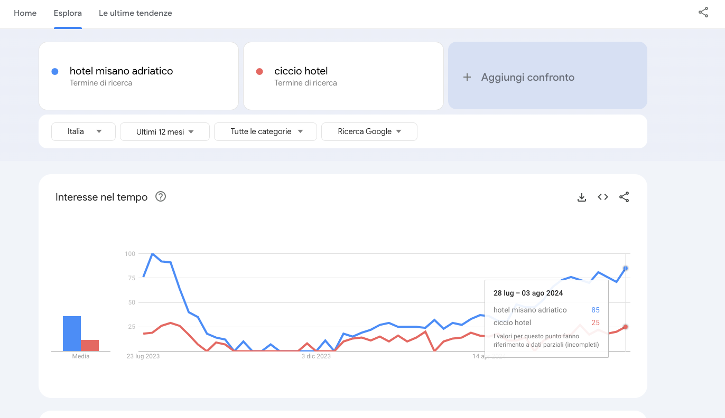Viewport: 725px width, 418px height.
Task: Open the Ricerca Google search type dropdown
Action: (x=369, y=131)
